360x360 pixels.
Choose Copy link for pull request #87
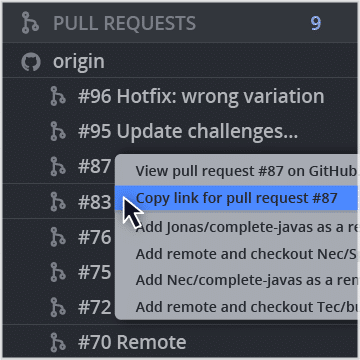pyautogui.click(x=236, y=198)
